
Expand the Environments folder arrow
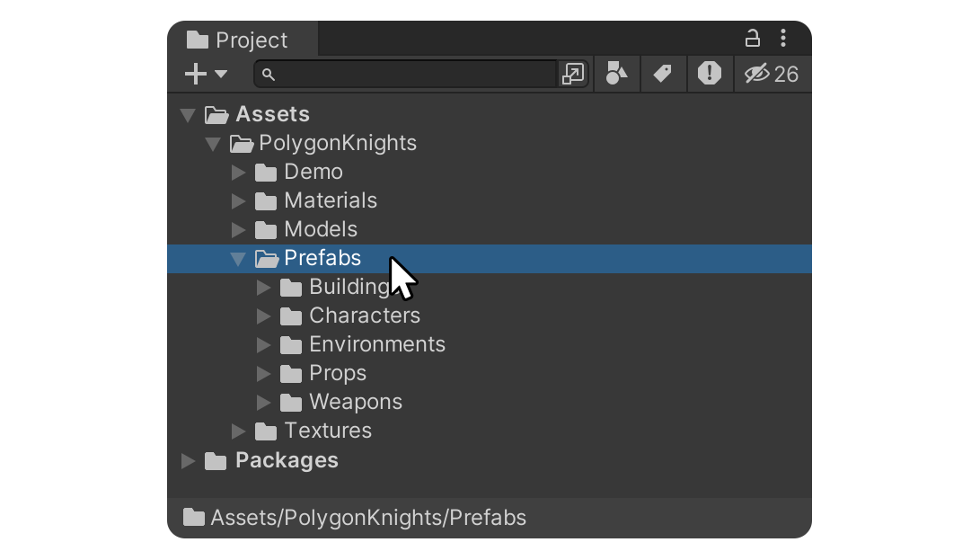pos(263,345)
